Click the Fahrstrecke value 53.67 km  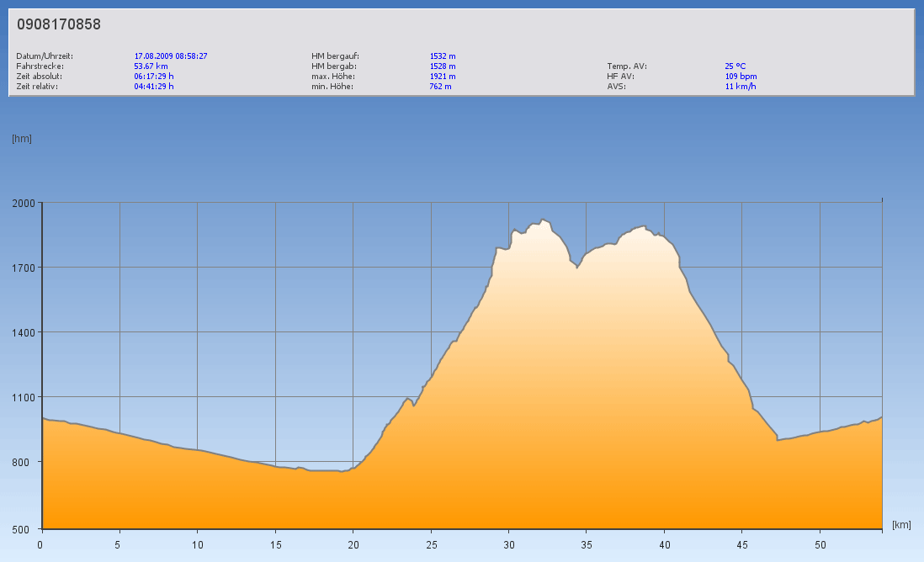pyautogui.click(x=151, y=66)
